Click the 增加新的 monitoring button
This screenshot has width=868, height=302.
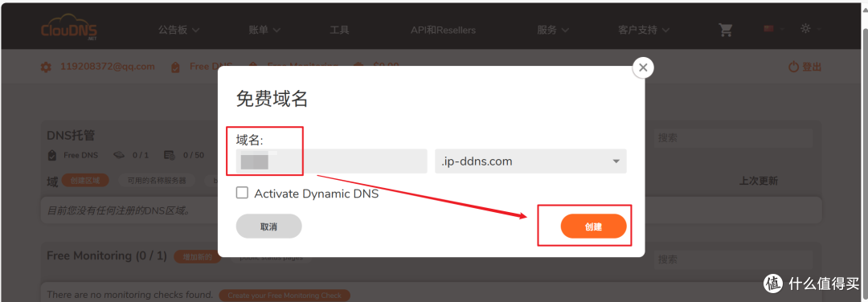tap(197, 257)
